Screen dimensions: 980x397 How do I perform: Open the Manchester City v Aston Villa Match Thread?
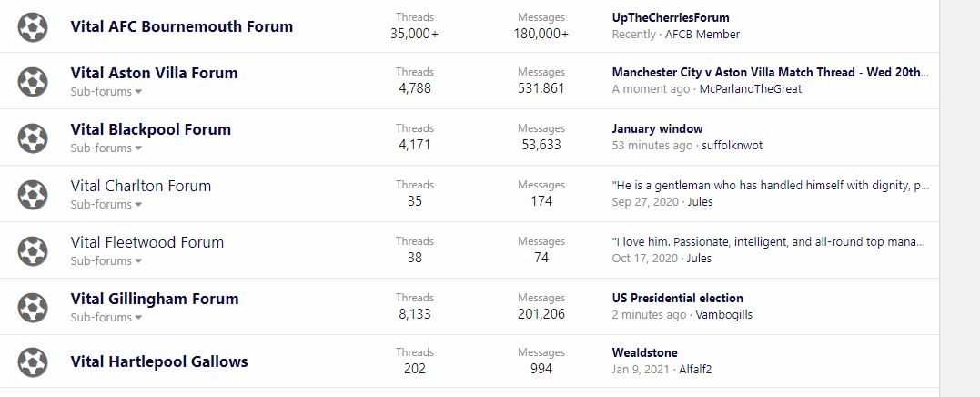770,73
